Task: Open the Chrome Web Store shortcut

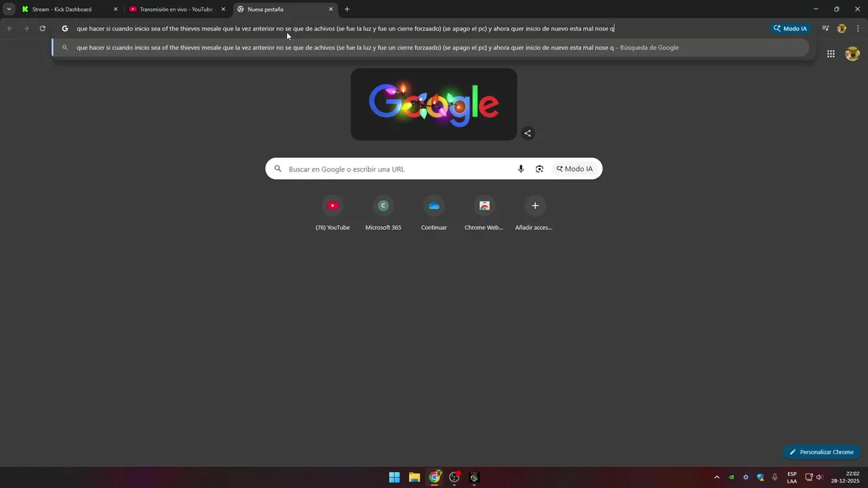Action: point(484,213)
